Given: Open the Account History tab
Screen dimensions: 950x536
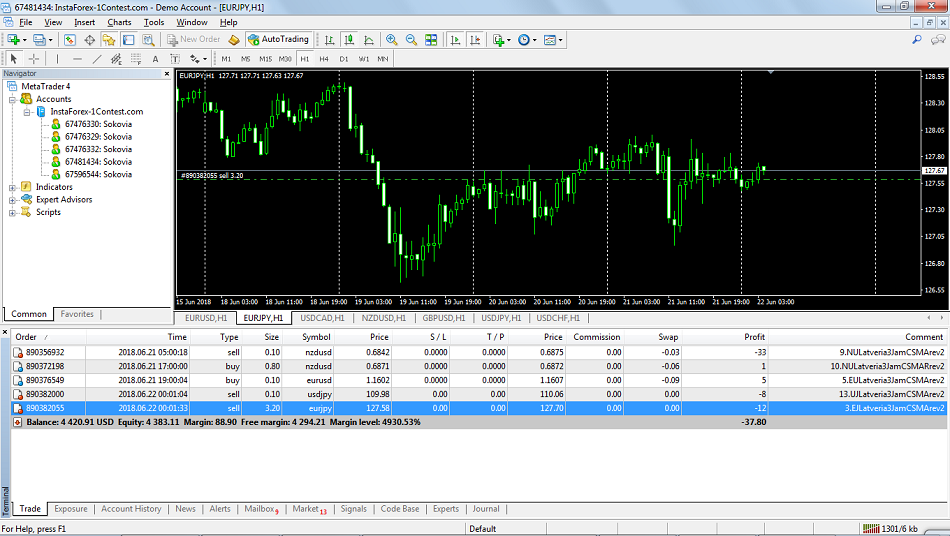Looking at the screenshot, I should click(x=131, y=509).
